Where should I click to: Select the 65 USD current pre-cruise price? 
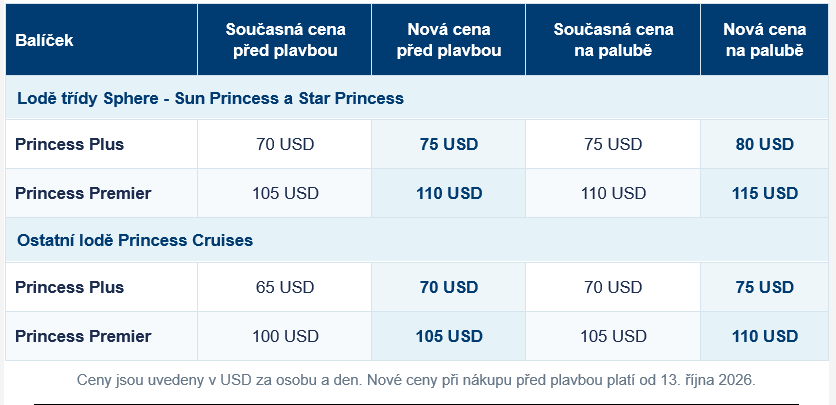[285, 287]
